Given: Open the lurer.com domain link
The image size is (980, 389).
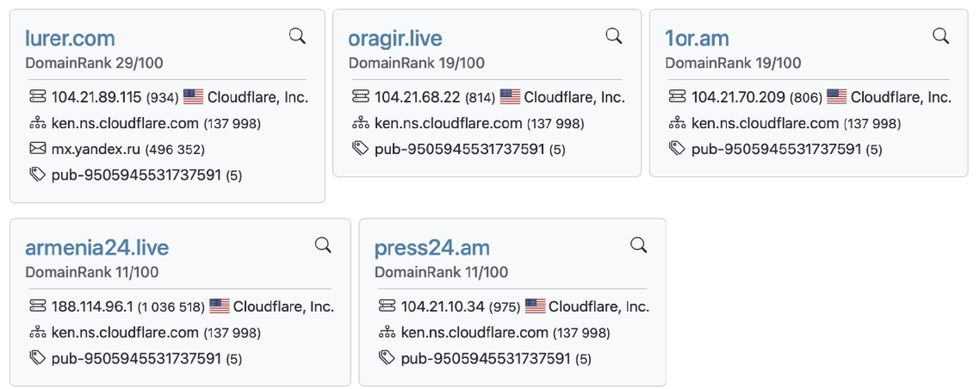Looking at the screenshot, I should pyautogui.click(x=70, y=39).
